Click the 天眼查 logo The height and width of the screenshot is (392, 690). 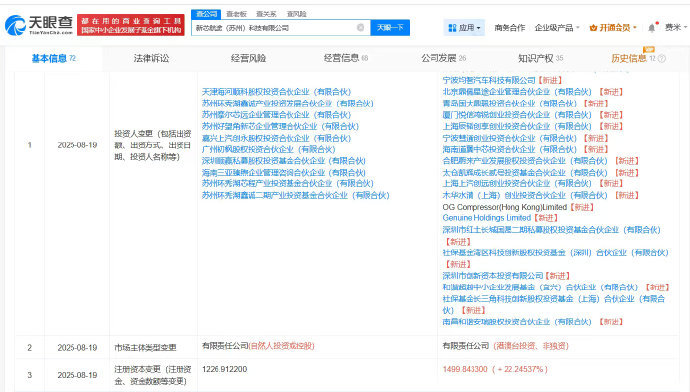coord(39,25)
